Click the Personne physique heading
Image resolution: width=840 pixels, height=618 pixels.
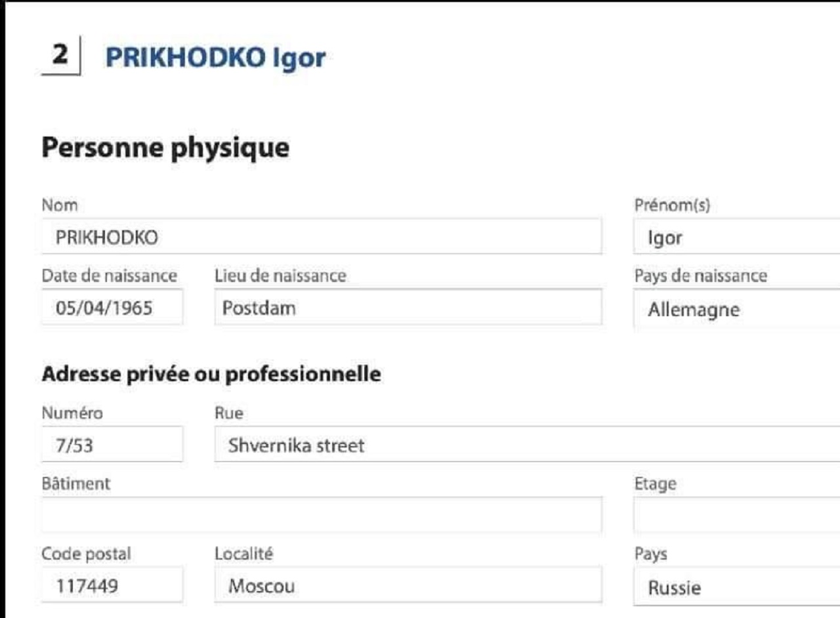click(165, 148)
